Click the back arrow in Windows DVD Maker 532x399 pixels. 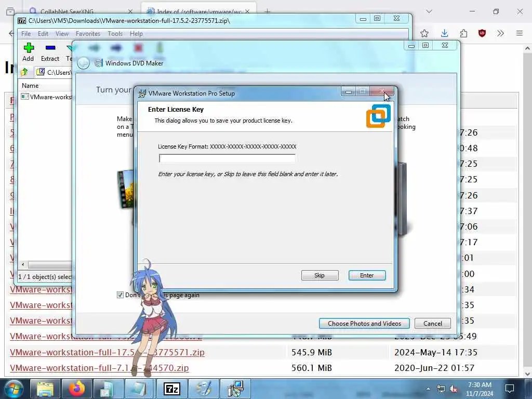(83, 63)
